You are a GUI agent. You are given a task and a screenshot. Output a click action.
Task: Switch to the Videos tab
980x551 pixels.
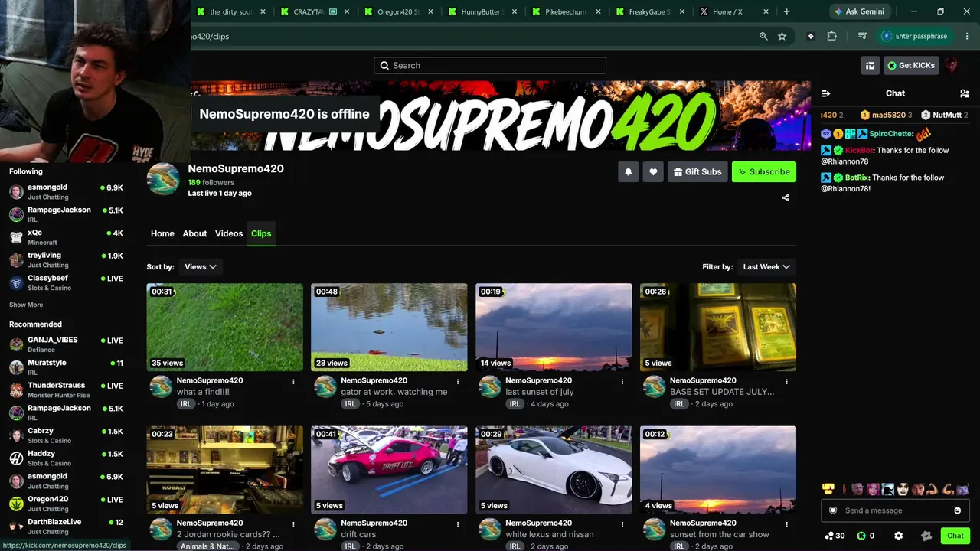point(229,233)
